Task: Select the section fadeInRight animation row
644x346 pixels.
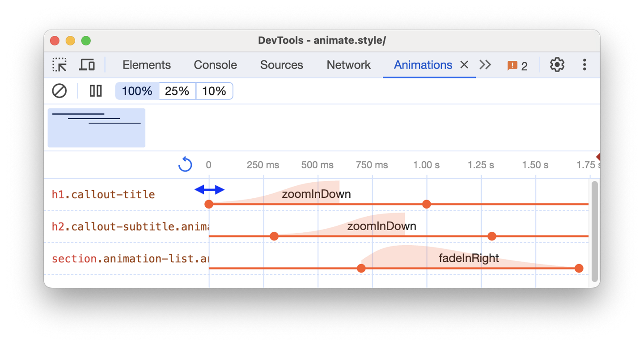Action: pyautogui.click(x=130, y=258)
